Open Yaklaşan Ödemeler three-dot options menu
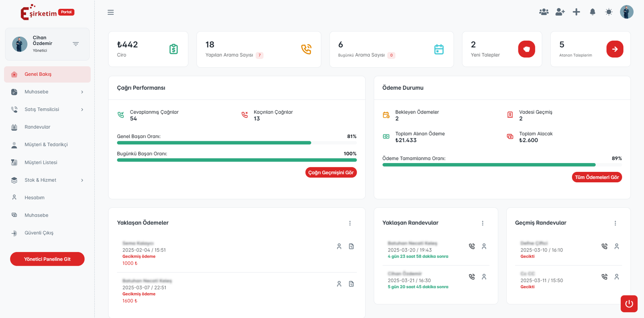Screen dimensions: 644x318 350,223
